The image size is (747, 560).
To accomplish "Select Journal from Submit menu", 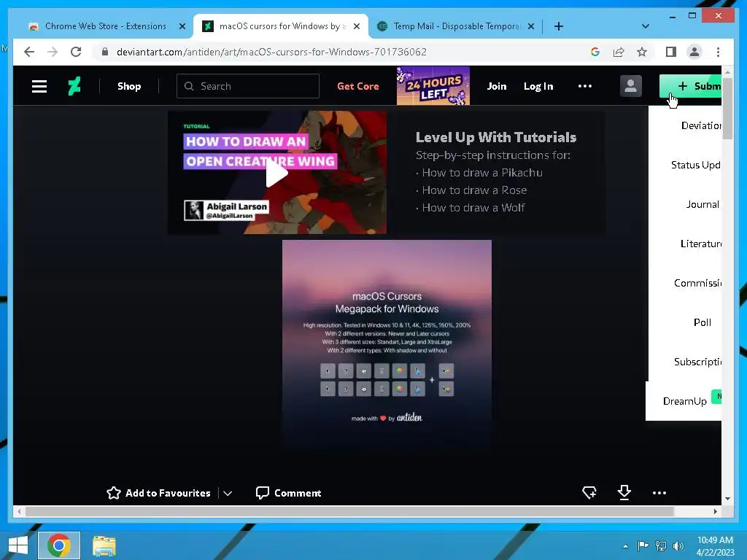I will click(x=703, y=204).
